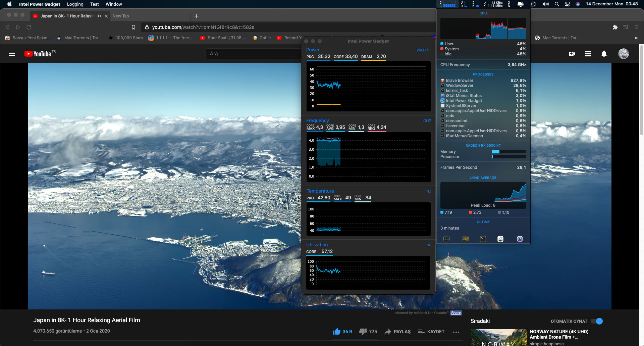The image size is (644, 346).
Task: Open the Logging menu
Action: (x=75, y=4)
